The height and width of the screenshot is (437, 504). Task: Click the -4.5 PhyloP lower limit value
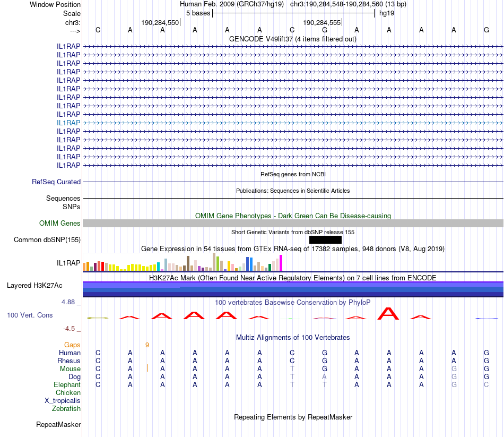(69, 329)
